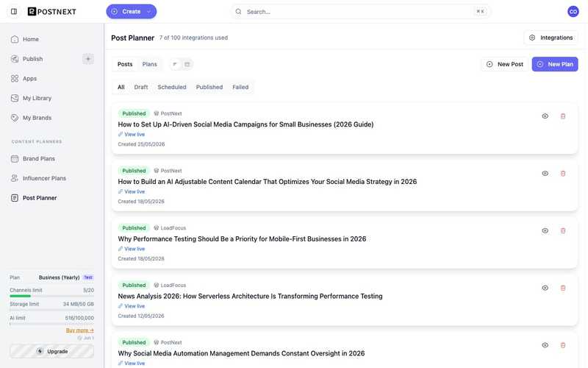This screenshot has height=368, width=588.
Task: Delete the Serverless Architecture news post
Action: click(x=563, y=288)
